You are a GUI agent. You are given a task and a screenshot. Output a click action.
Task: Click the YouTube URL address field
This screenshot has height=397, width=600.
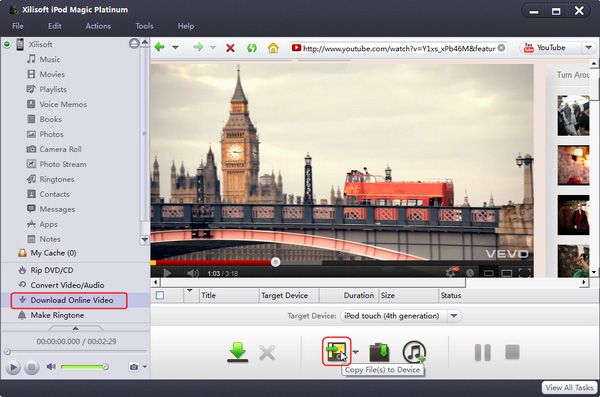(x=398, y=48)
